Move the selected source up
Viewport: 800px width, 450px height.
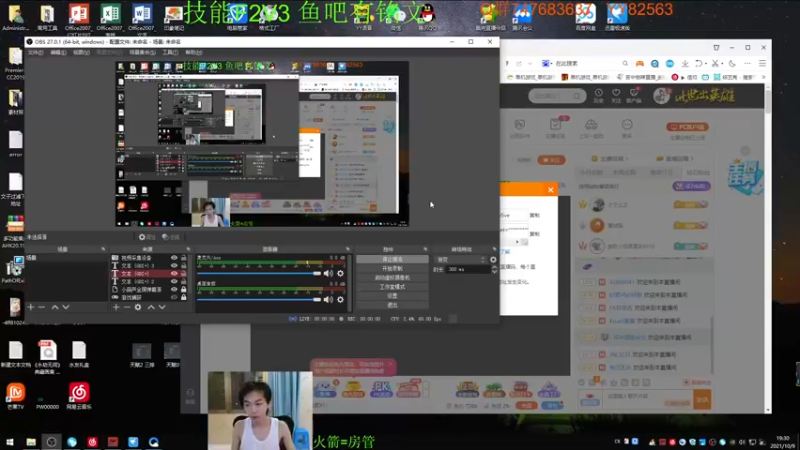pyautogui.click(x=151, y=307)
